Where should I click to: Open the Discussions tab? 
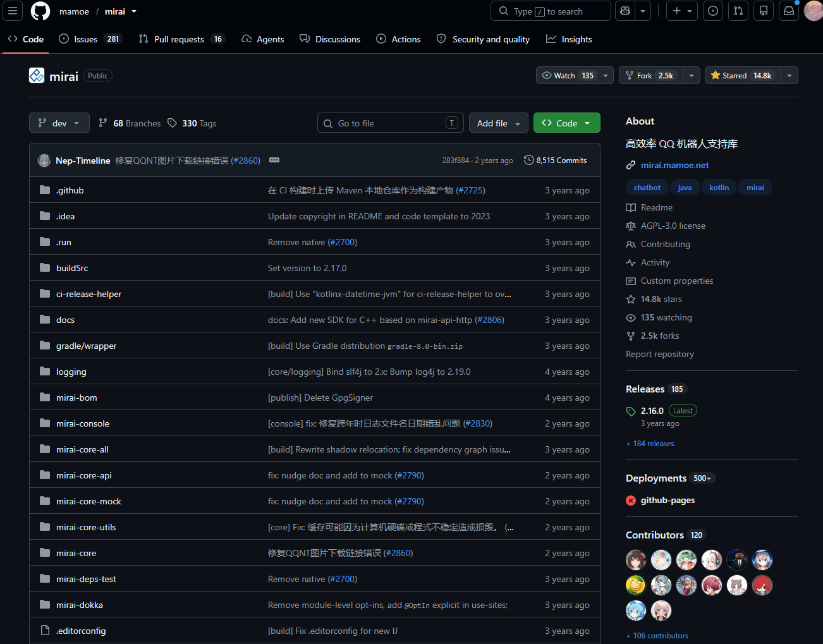[x=330, y=39]
